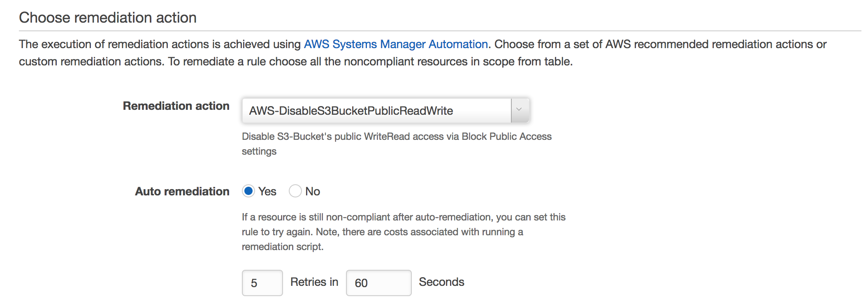Viewport: 868px width, 306px height.
Task: Focus the Retries count field showing 5
Action: (262, 283)
